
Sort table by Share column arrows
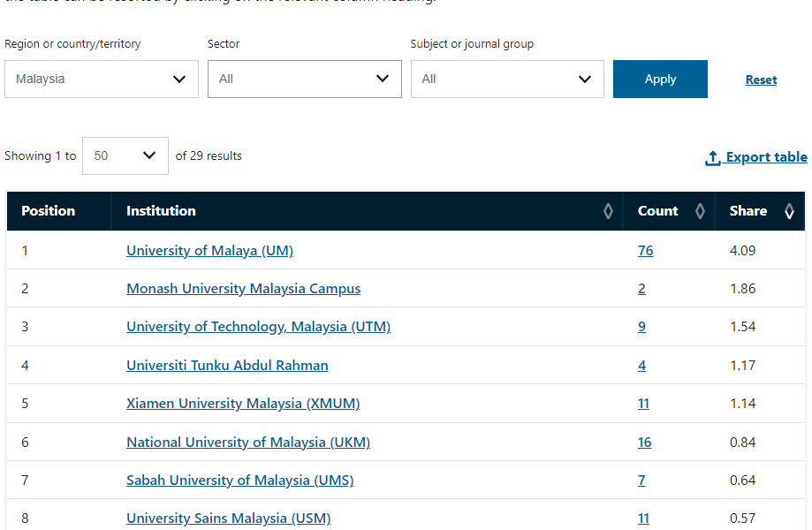pyautogui.click(x=789, y=210)
